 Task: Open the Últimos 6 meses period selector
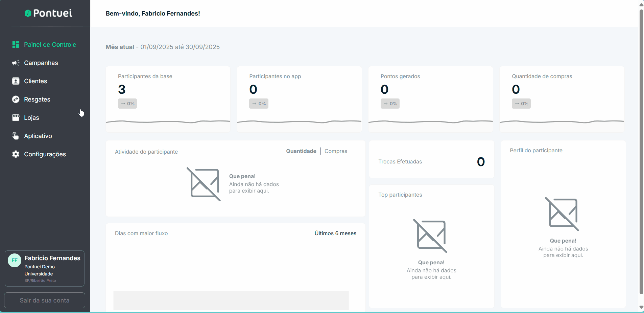click(335, 233)
